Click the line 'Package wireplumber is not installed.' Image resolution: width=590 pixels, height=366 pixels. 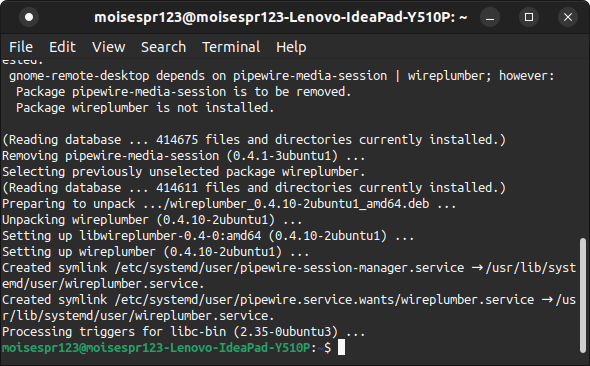[145, 108]
